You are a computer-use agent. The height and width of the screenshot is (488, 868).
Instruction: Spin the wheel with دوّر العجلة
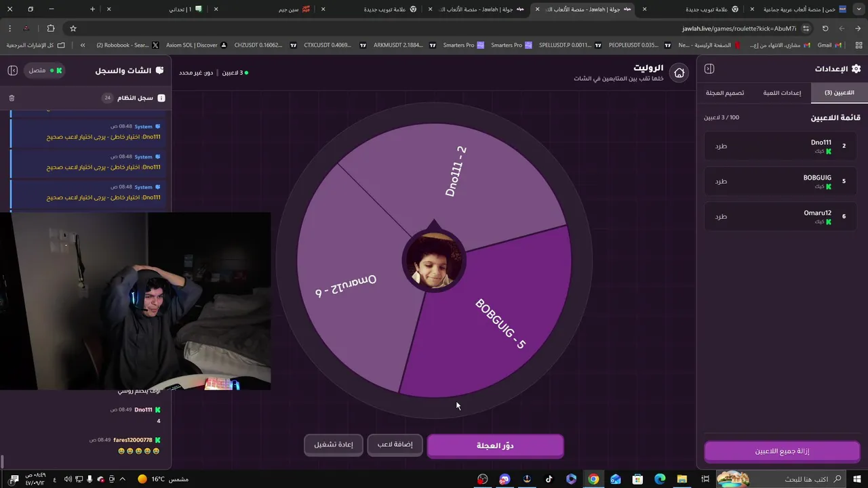[x=495, y=445]
